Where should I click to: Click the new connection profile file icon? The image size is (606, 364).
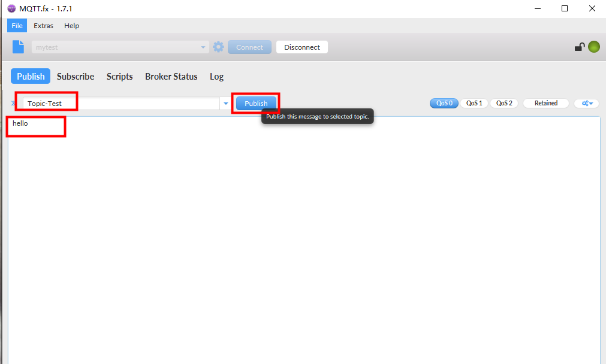point(18,47)
